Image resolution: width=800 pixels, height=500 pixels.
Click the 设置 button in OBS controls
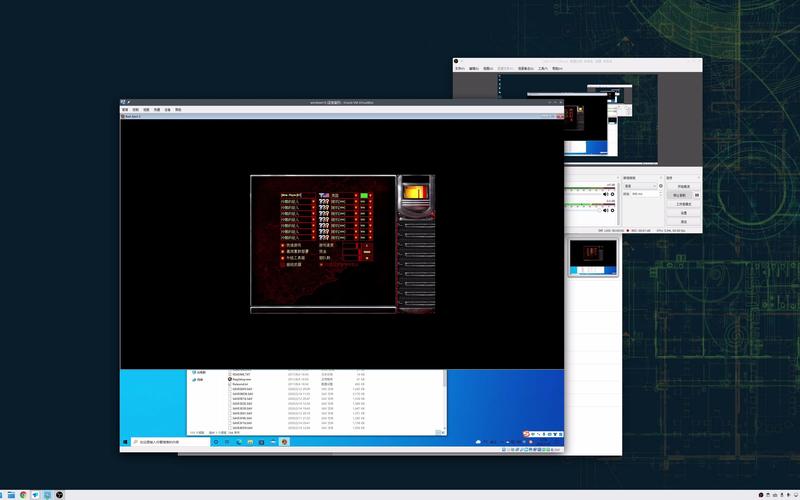pos(684,212)
